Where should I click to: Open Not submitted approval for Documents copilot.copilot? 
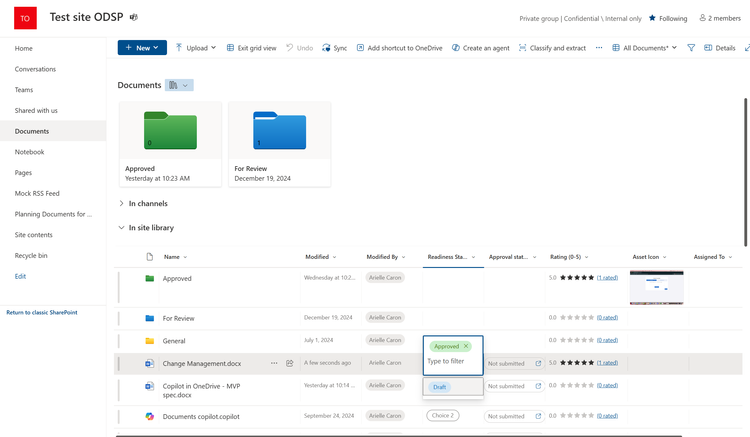click(515, 416)
